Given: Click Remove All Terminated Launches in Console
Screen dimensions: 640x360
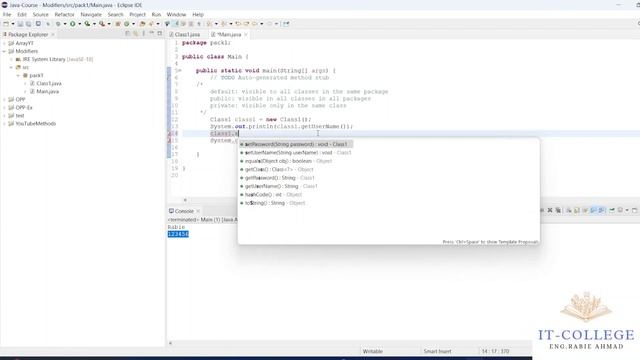Looking at the screenshot, I should pos(558,210).
